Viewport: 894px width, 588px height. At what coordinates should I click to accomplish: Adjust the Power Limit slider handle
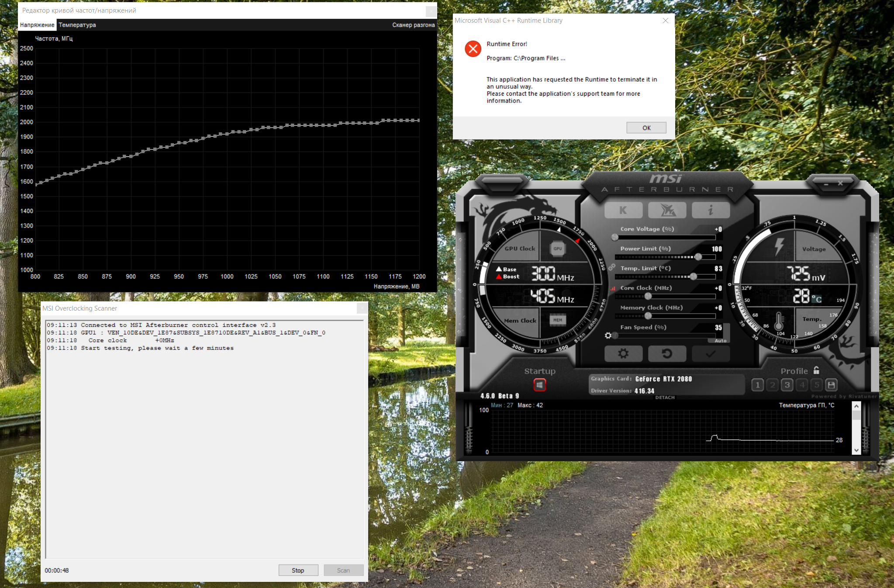[x=698, y=257]
